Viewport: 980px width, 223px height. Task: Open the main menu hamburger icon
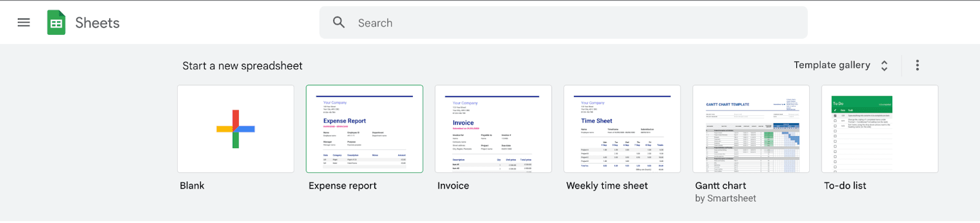tap(24, 23)
